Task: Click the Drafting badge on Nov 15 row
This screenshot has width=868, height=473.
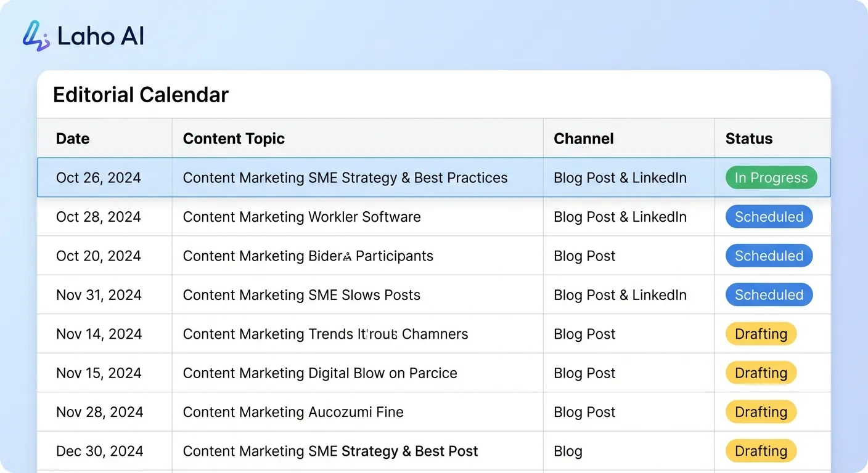Action: tap(761, 373)
